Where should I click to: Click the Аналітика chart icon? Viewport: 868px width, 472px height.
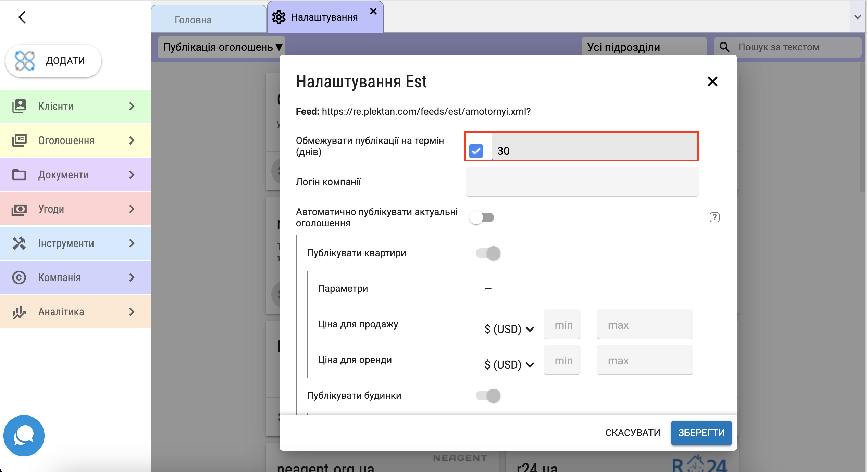pos(19,312)
